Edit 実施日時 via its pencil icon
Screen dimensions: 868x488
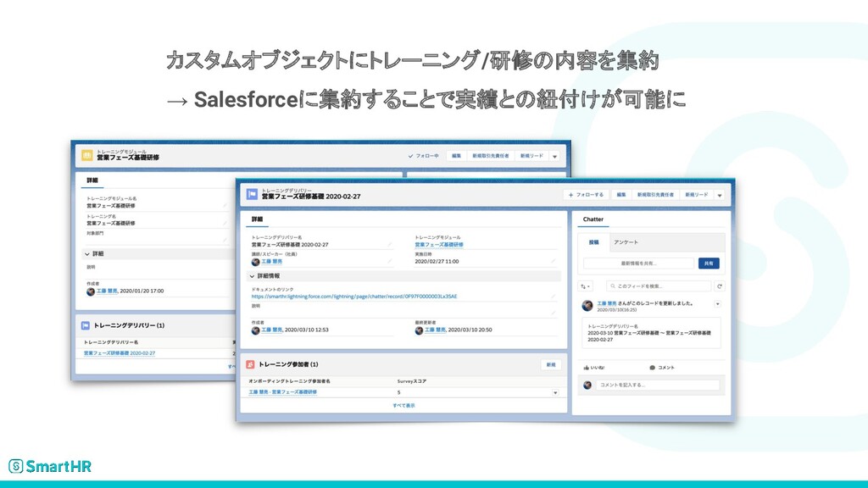(553, 261)
